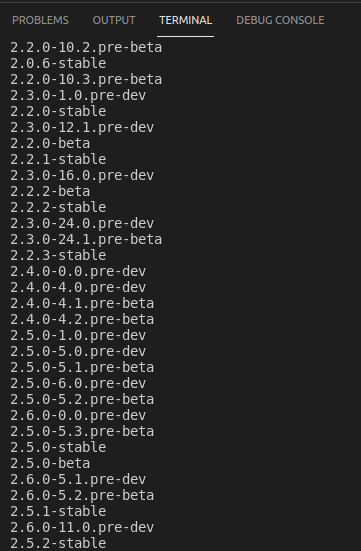The width and height of the screenshot is (361, 551).
Task: Click the 2.0.6-stable version line
Action: coord(58,64)
